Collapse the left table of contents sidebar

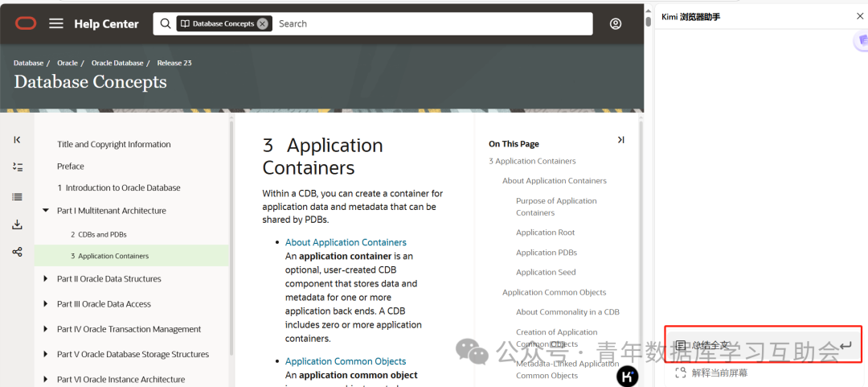click(x=17, y=140)
